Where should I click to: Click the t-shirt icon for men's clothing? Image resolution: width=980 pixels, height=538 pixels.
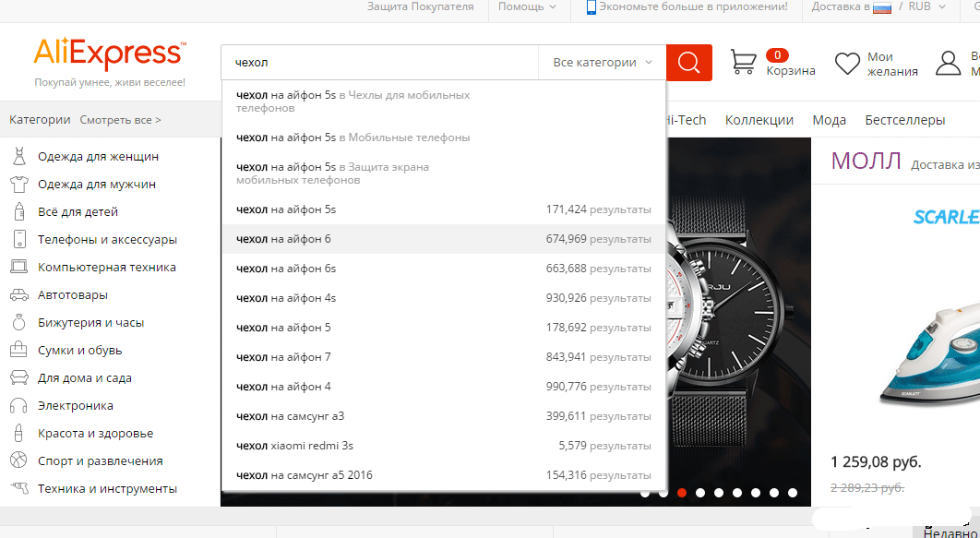tap(18, 185)
